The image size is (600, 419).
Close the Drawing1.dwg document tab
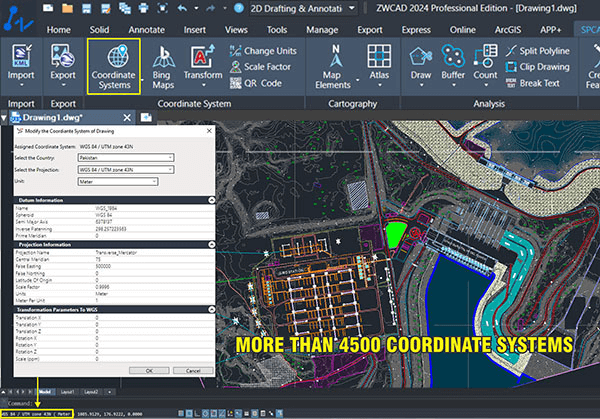[x=127, y=117]
